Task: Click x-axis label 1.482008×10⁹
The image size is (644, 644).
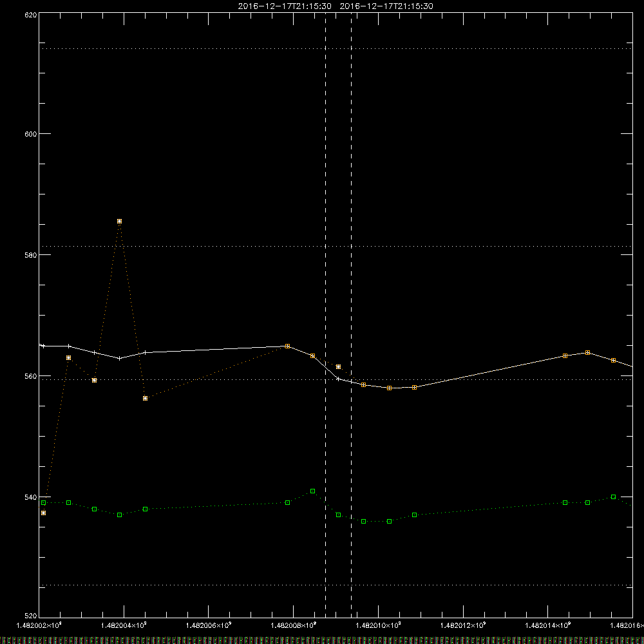Action: pyautogui.click(x=293, y=625)
